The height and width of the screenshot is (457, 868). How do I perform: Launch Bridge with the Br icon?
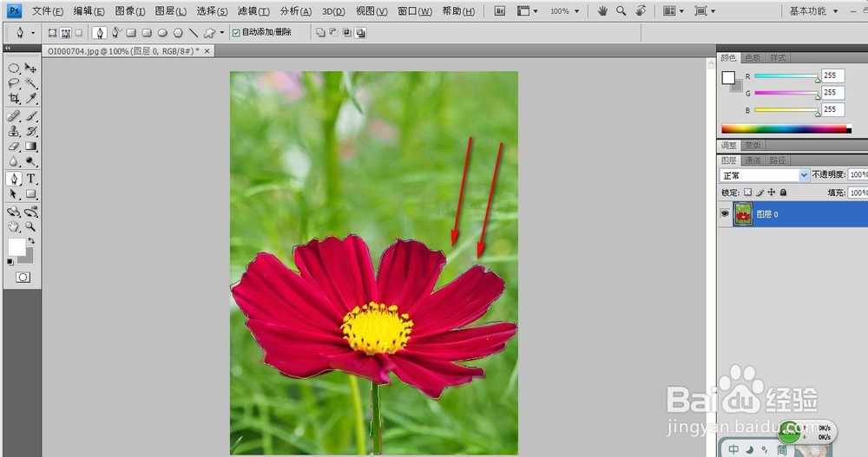coord(499,11)
